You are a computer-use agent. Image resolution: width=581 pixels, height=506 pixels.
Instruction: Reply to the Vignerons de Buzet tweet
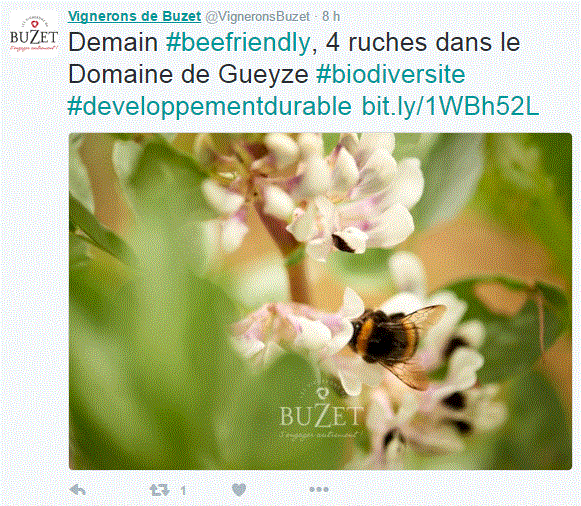click(x=77, y=490)
